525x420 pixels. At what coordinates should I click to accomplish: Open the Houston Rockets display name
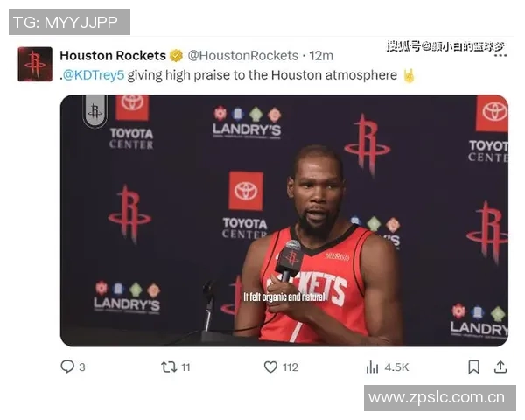coord(113,56)
